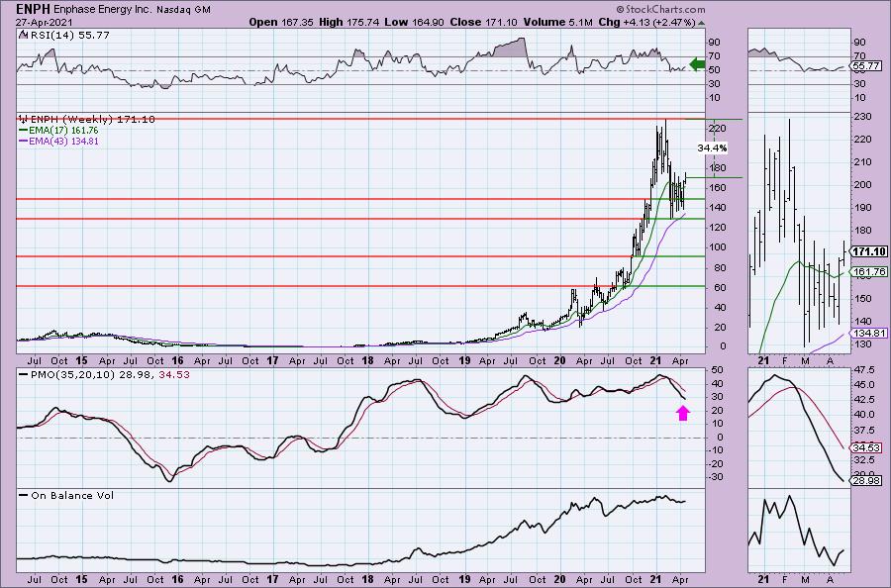This screenshot has height=588, width=891.
Task: Click the 27-Apr-2021 date label
Action: (x=42, y=22)
